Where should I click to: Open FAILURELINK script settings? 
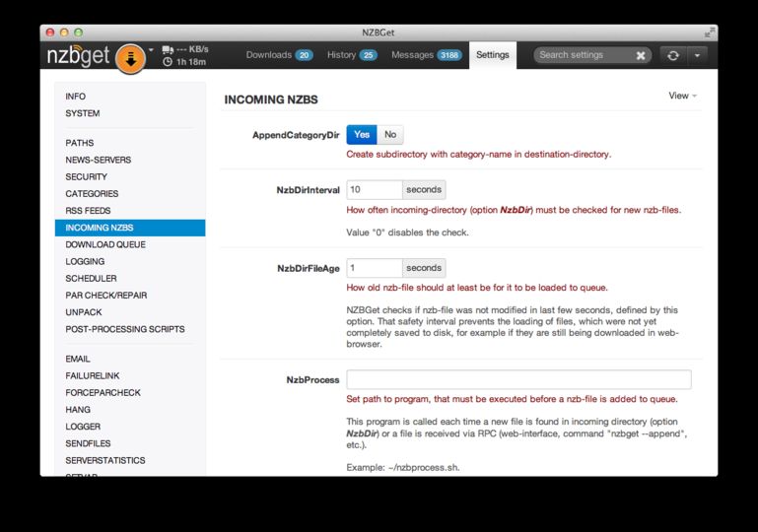pyautogui.click(x=93, y=376)
